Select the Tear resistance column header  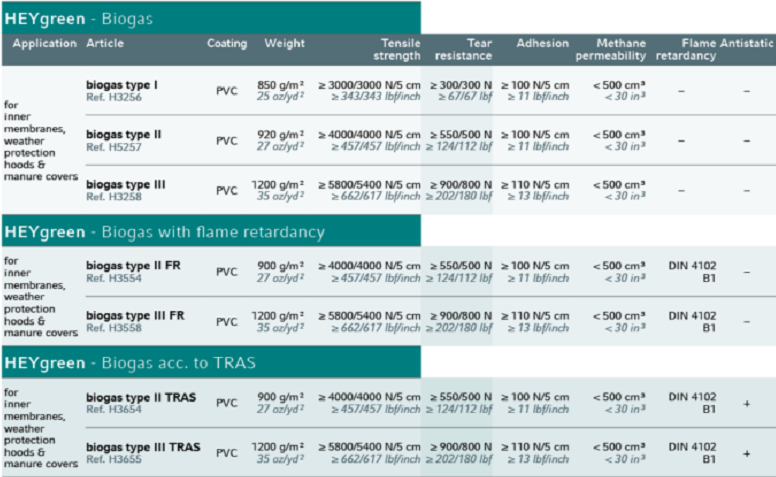461,49
